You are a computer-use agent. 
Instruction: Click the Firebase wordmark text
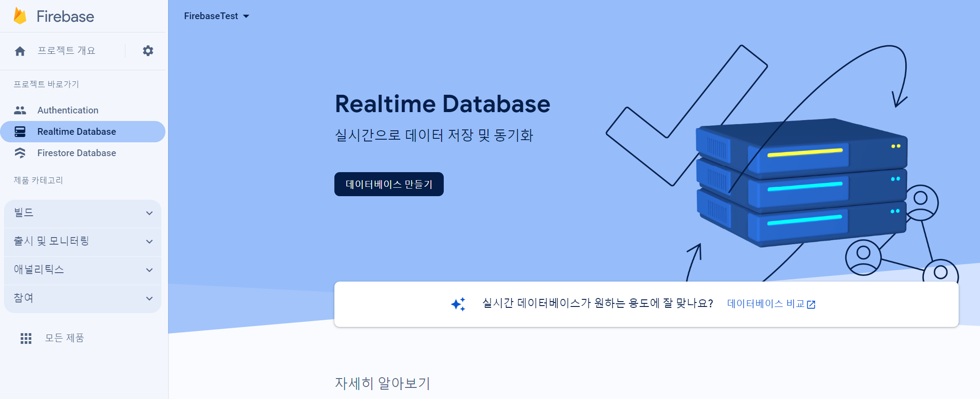[x=65, y=16]
